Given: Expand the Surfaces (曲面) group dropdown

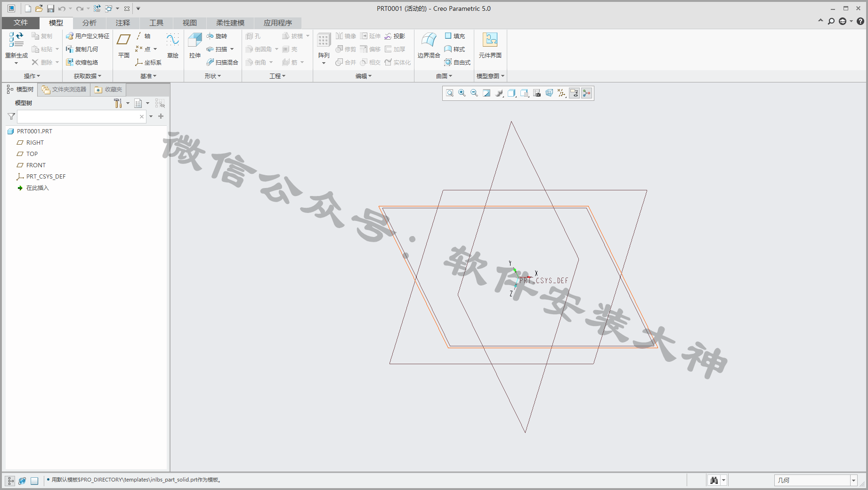Looking at the screenshot, I should [x=444, y=76].
